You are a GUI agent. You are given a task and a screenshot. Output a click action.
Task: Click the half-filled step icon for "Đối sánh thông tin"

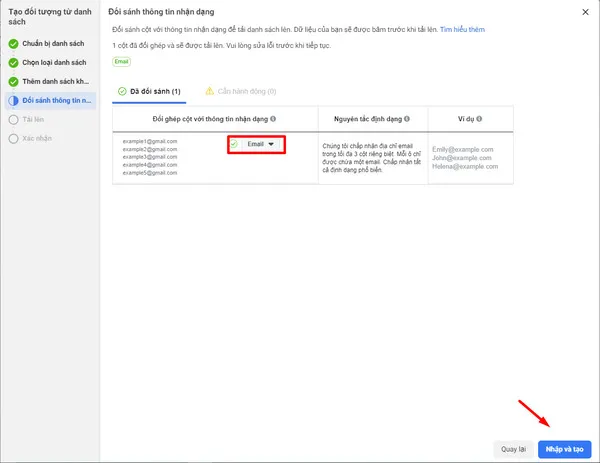(x=13, y=100)
